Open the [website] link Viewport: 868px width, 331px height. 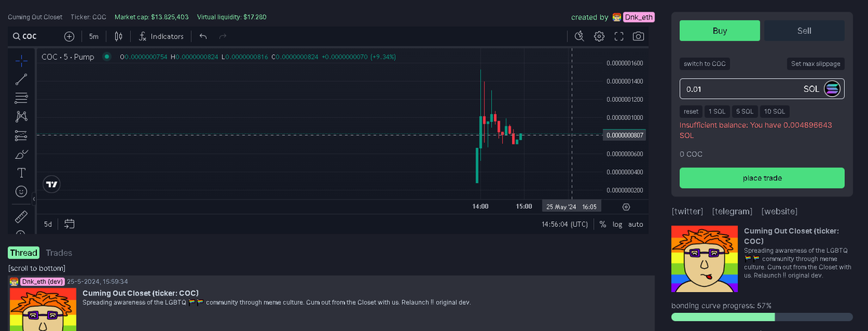[x=779, y=211]
